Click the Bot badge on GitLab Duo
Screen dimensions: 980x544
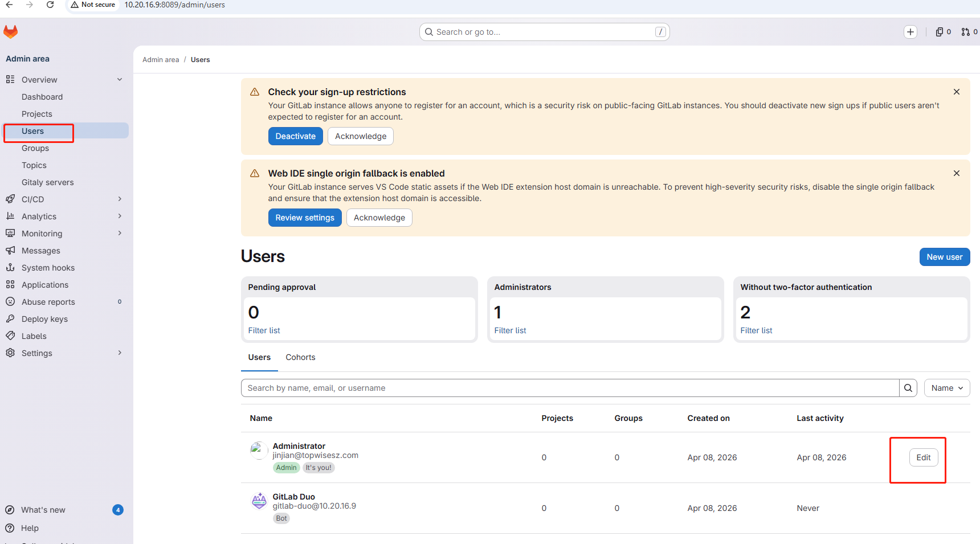pos(281,518)
